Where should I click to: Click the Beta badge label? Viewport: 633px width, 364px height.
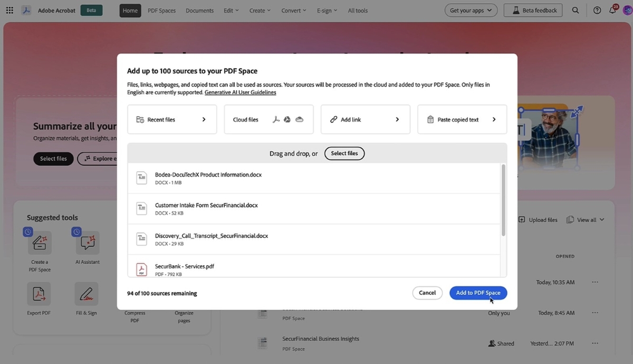coord(92,11)
